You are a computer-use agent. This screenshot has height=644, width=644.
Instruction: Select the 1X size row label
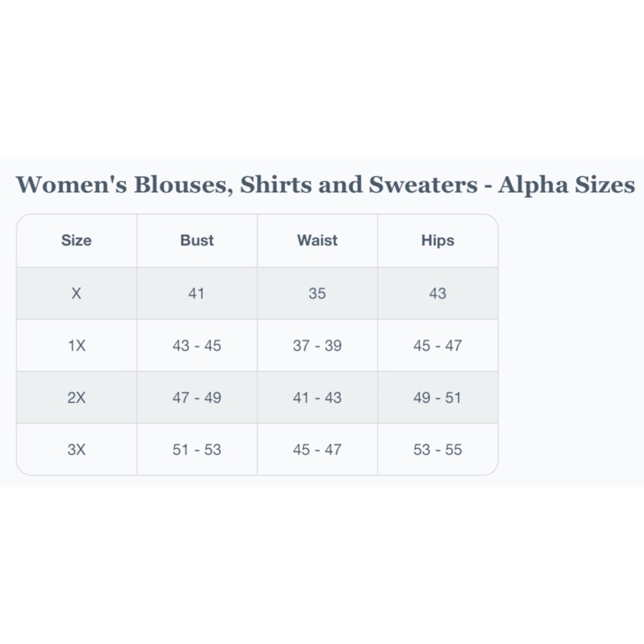click(77, 345)
